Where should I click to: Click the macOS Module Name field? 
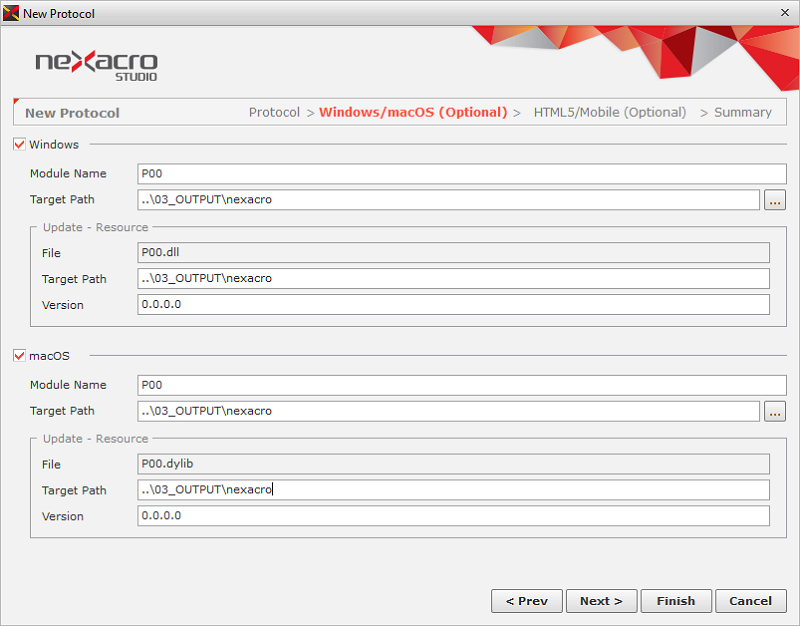[x=462, y=385]
